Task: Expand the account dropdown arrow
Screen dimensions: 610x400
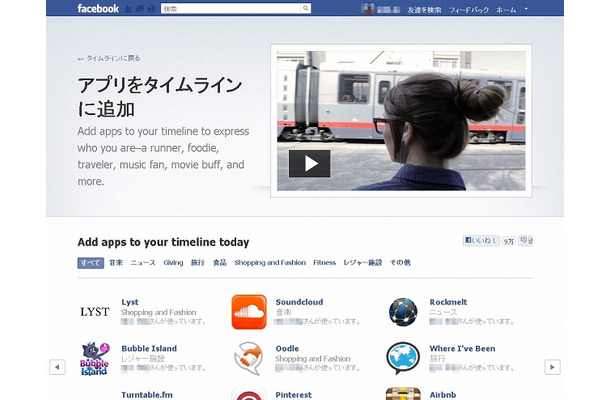Action: (526, 9)
